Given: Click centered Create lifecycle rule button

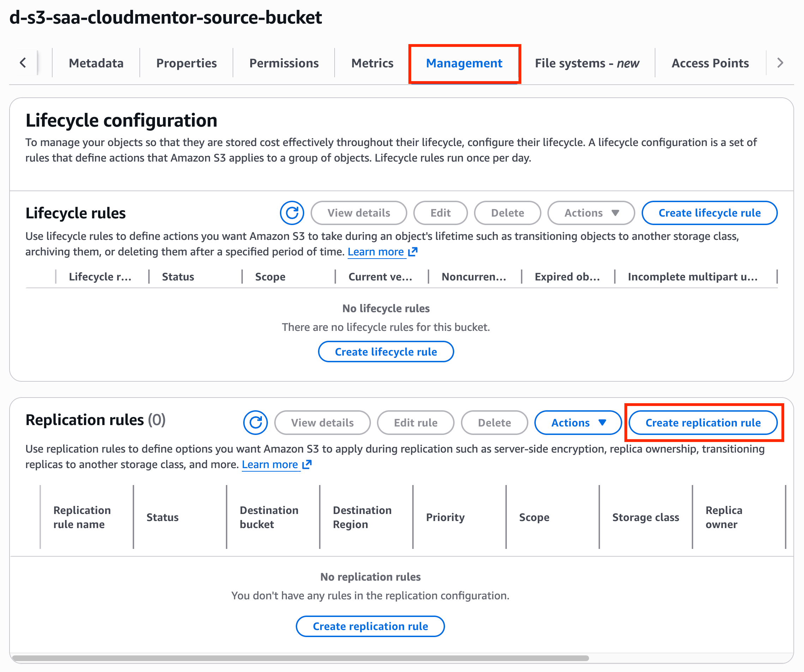Looking at the screenshot, I should [386, 352].
